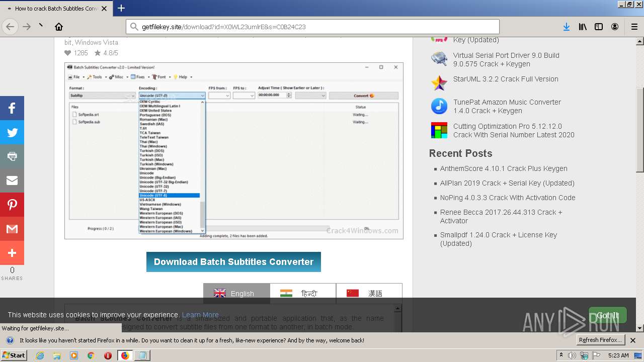
Task: Open Virtual Serial Port Driver crack link
Action: 506,59
